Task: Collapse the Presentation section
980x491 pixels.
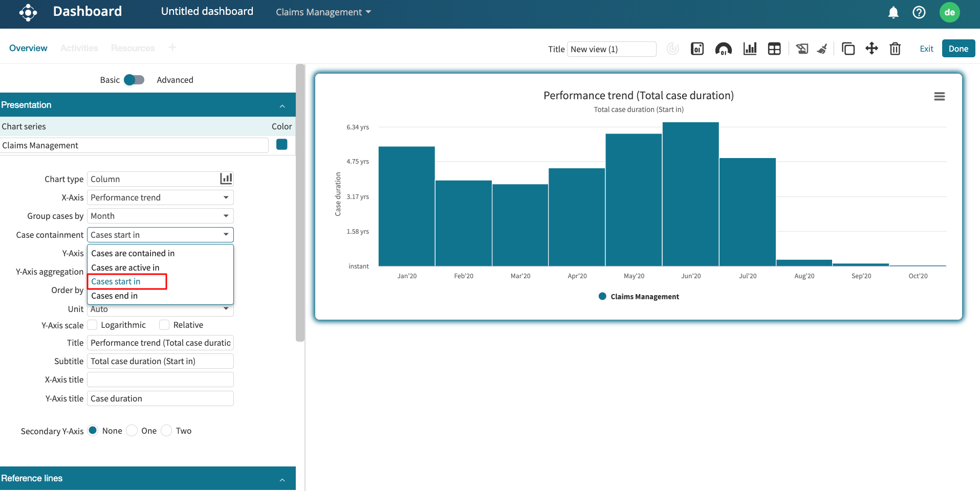Action: point(282,105)
